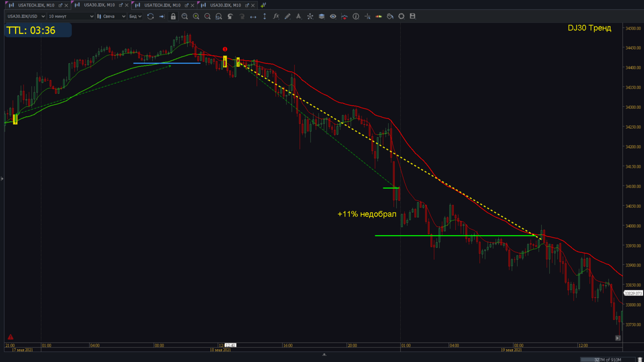The image size is (644, 362).
Task: Open the 10 минут period dropdown
Action: coord(71,16)
